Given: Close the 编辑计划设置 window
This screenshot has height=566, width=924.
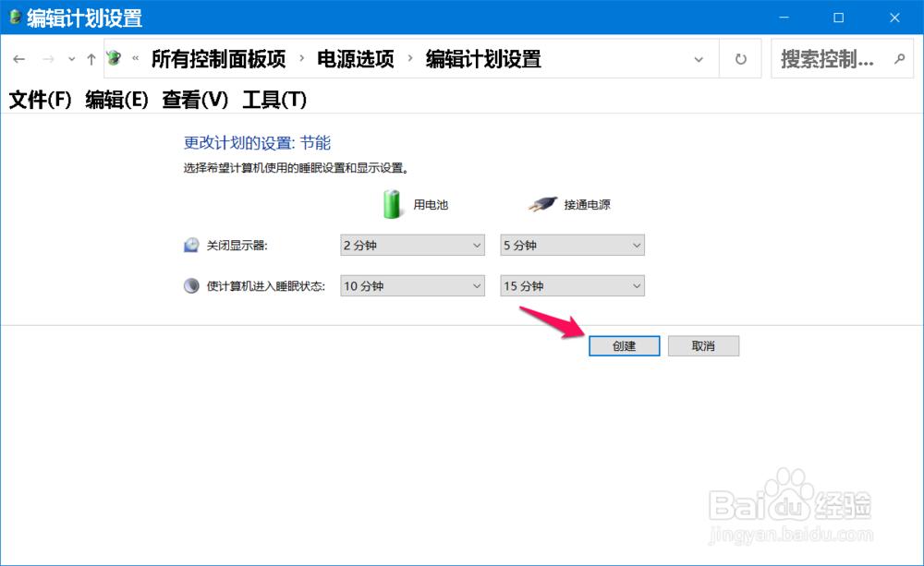Looking at the screenshot, I should coord(894,18).
